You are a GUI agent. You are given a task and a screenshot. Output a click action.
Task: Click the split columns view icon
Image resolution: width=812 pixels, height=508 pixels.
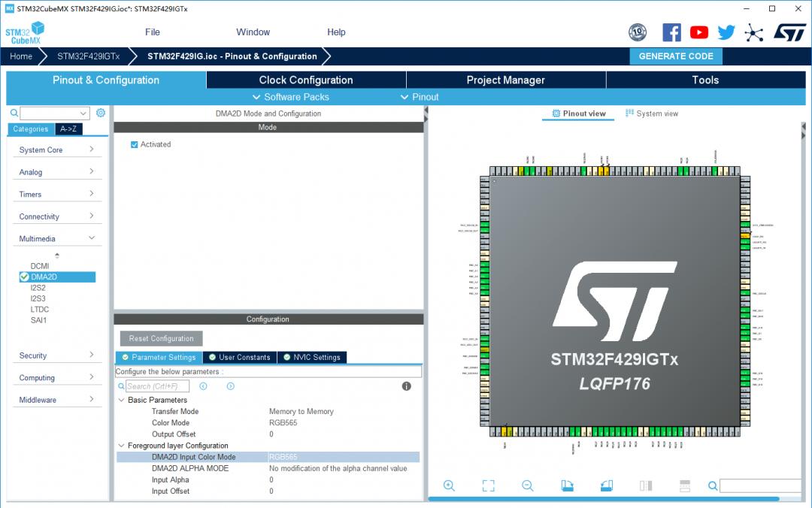coord(646,485)
